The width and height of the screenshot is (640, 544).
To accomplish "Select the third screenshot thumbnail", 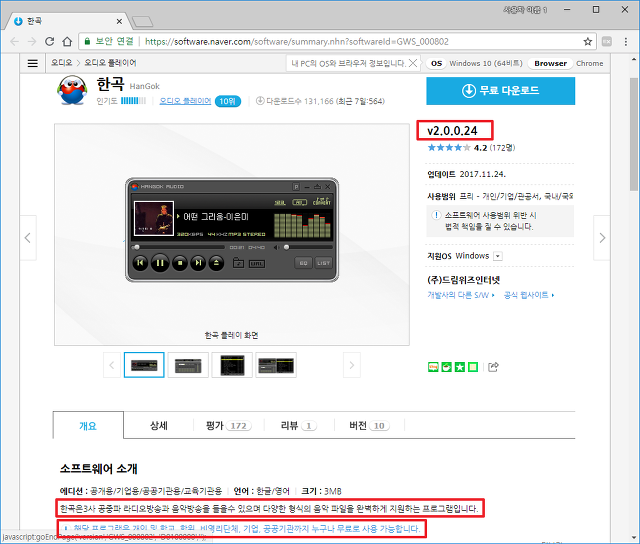I will [x=232, y=365].
